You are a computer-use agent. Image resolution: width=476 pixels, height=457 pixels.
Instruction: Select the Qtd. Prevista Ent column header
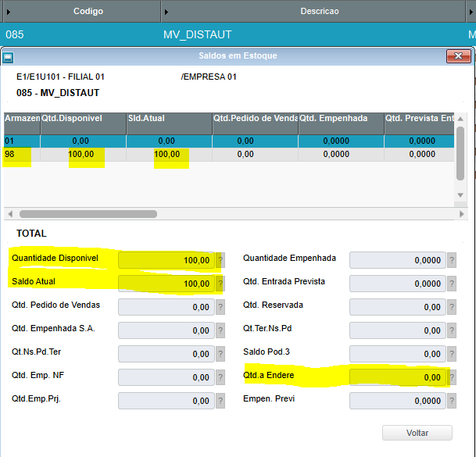coord(419,123)
